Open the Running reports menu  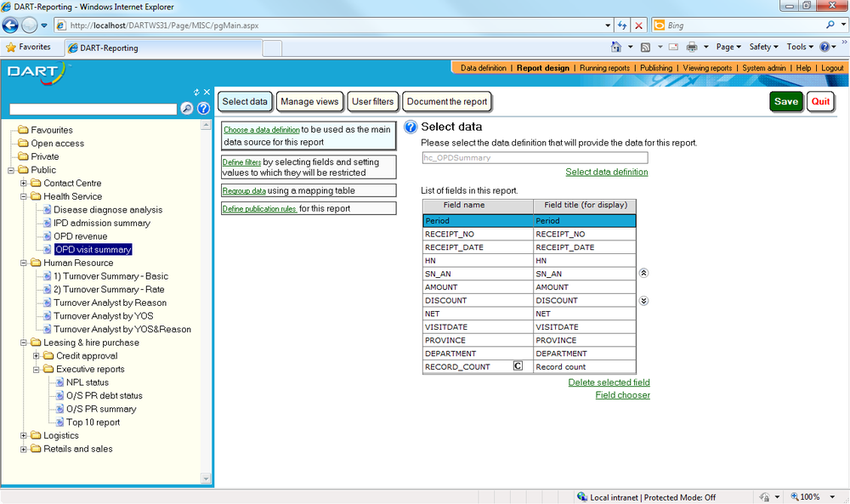604,68
